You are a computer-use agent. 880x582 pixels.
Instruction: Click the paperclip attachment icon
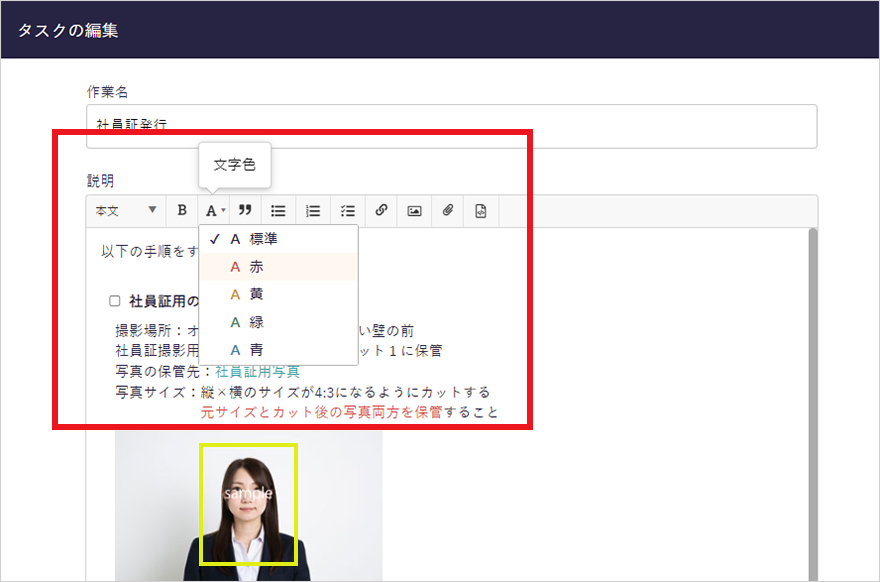point(448,211)
